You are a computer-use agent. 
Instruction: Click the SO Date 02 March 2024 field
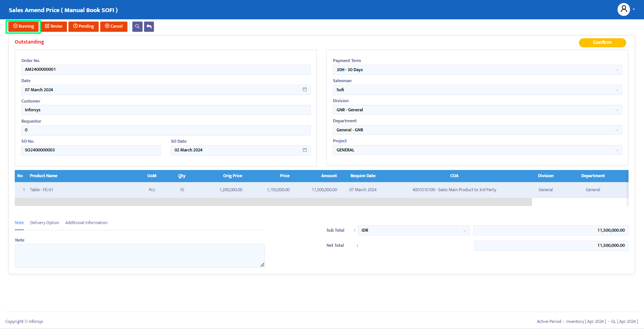pos(241,150)
